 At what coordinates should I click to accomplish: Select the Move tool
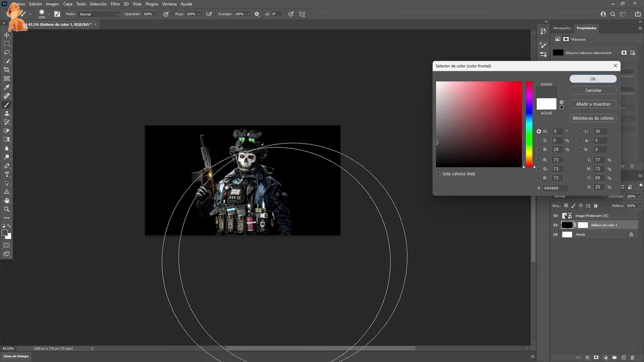[x=7, y=35]
